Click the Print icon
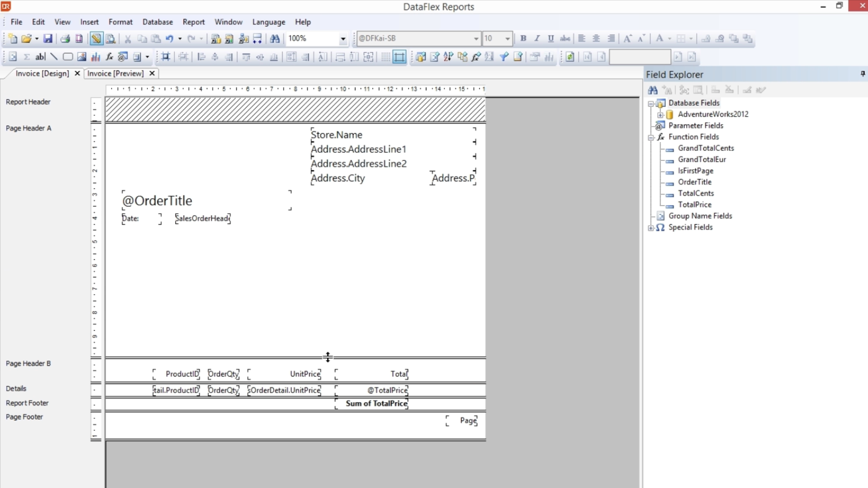The image size is (868, 488). (x=65, y=39)
